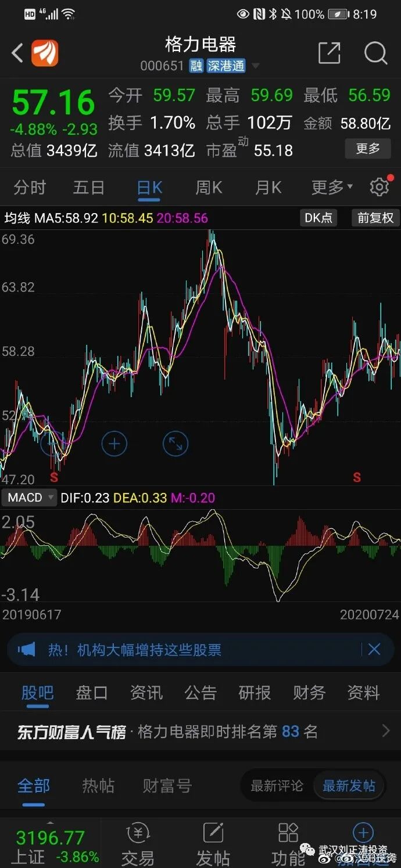Tap the muted bell status icon
This screenshot has width=401, height=868.
point(286,14)
